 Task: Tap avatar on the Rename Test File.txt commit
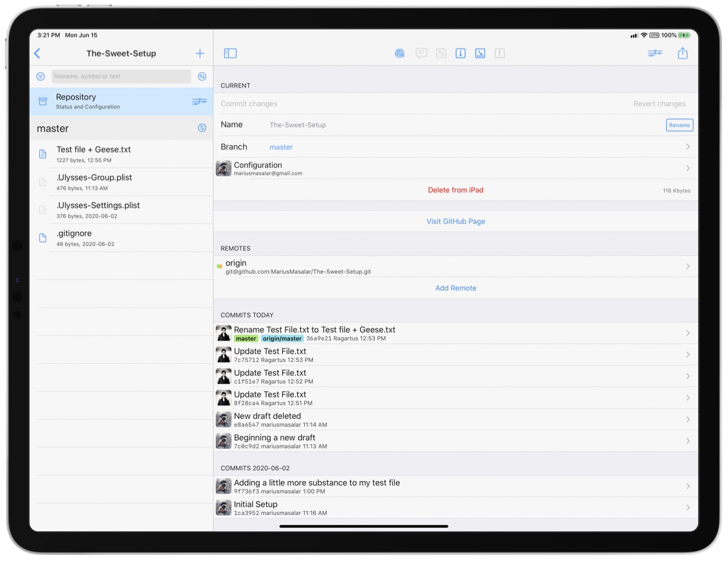tap(224, 333)
